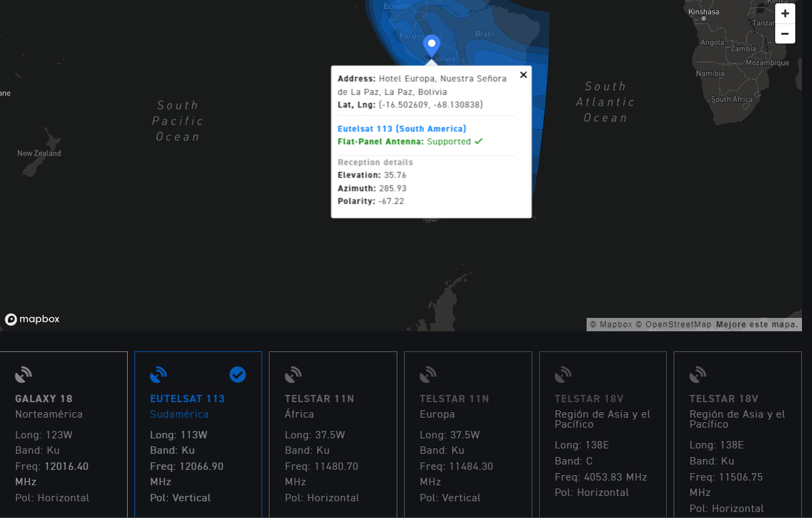Click the Peru map label
The height and width of the screenshot is (518, 812).
coord(407,35)
